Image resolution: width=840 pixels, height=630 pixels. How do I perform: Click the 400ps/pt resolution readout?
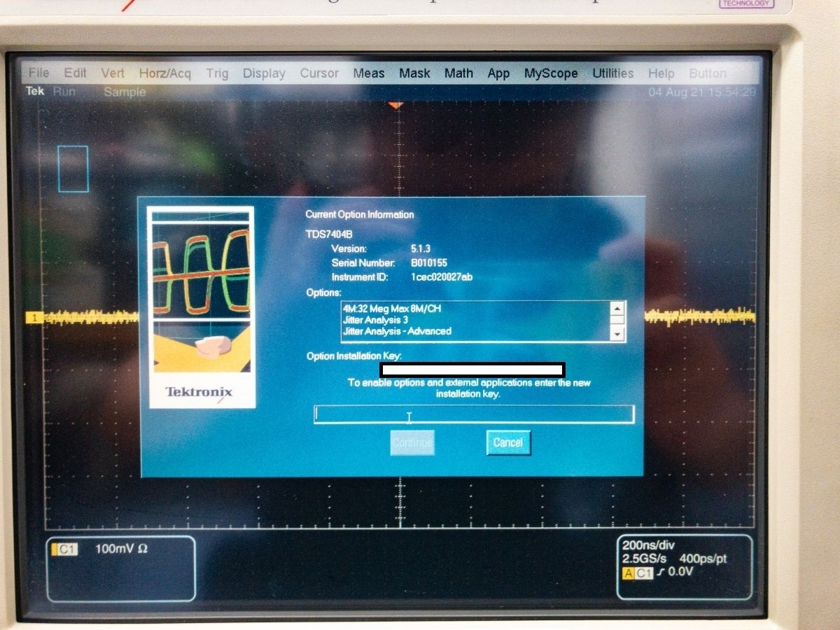coord(703,559)
